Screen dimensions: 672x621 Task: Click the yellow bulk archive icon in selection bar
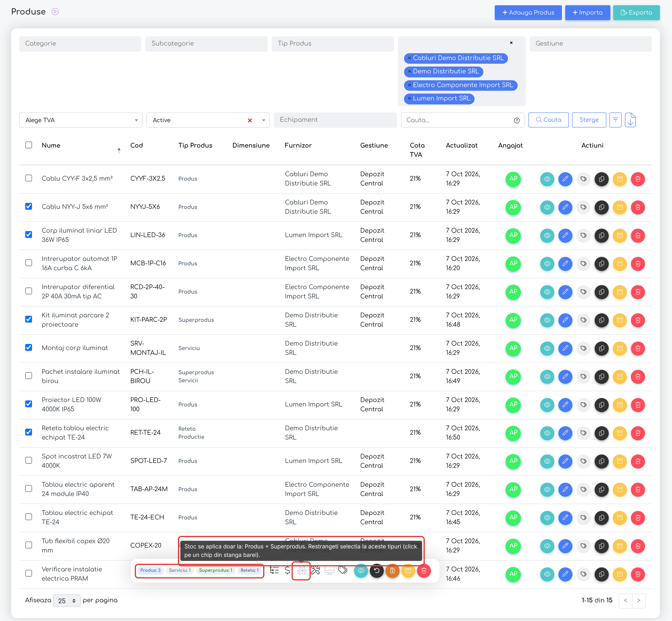point(408,571)
